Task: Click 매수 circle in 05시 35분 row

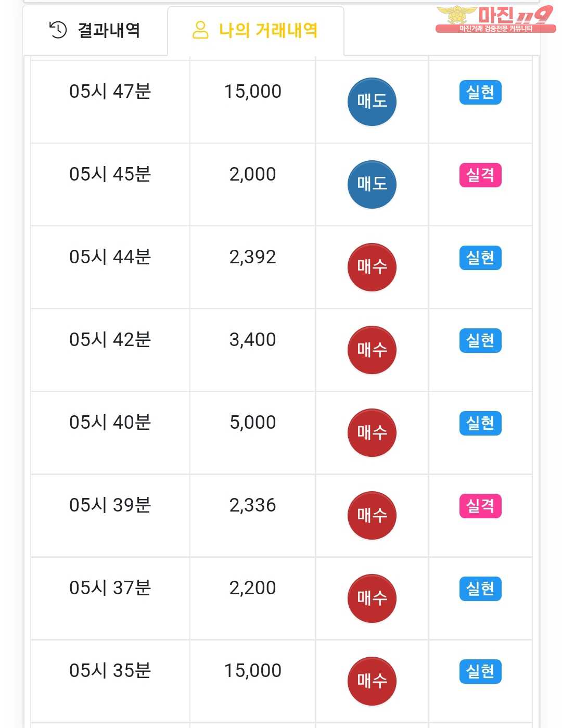Action: [x=372, y=681]
